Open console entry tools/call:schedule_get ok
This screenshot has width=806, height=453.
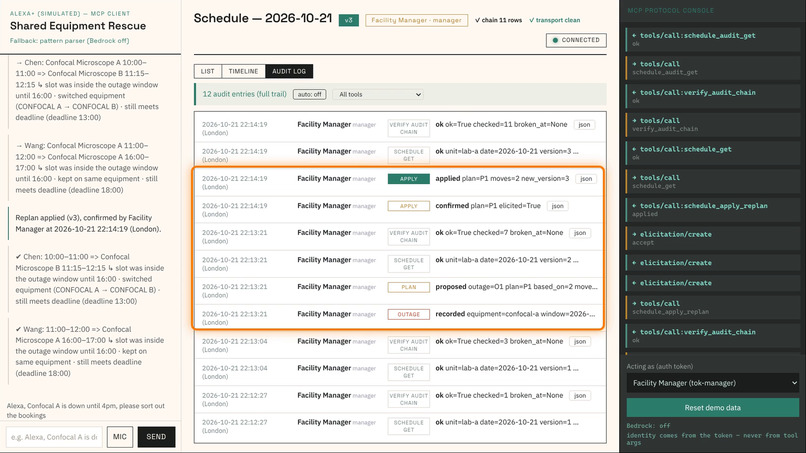[x=712, y=153]
